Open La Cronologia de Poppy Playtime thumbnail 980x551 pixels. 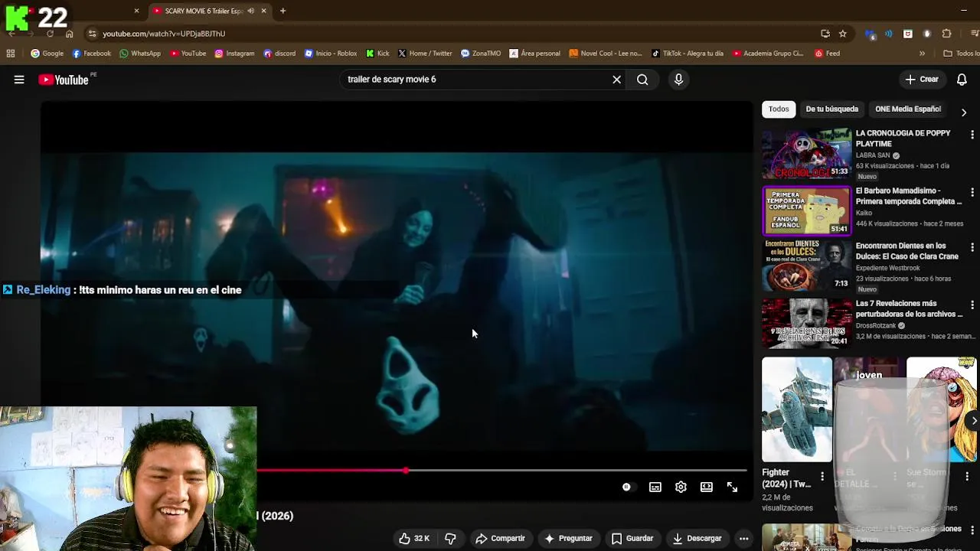pyautogui.click(x=806, y=154)
